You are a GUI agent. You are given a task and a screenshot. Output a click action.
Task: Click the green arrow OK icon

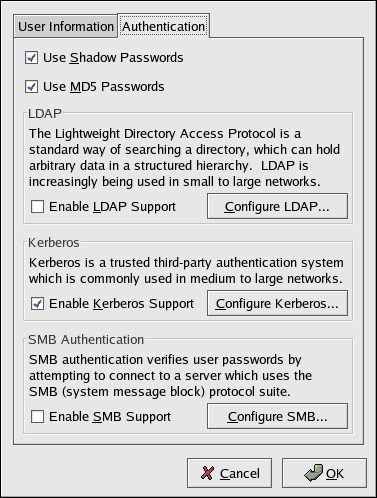pyautogui.click(x=314, y=473)
